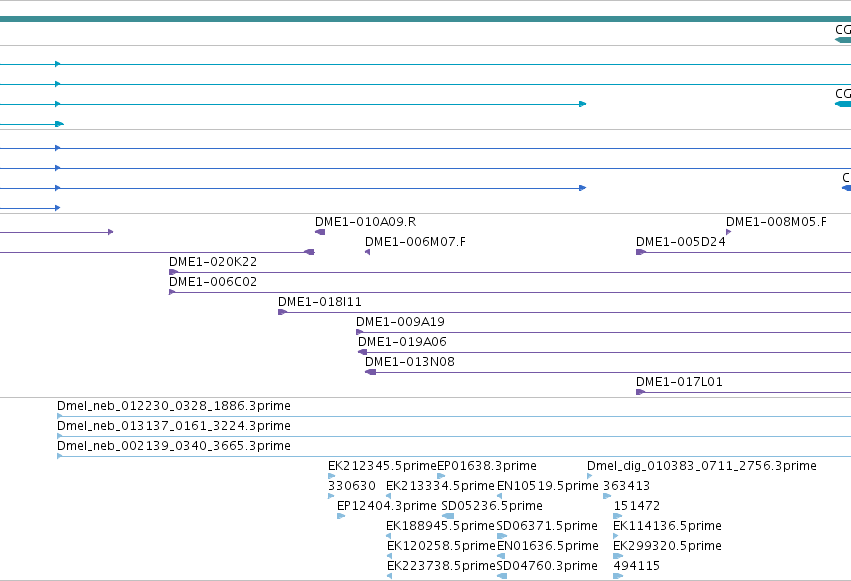Pick the EP12404.3prime EST label
Image resolution: width=851 pixels, height=581 pixels.
pyautogui.click(x=386, y=507)
